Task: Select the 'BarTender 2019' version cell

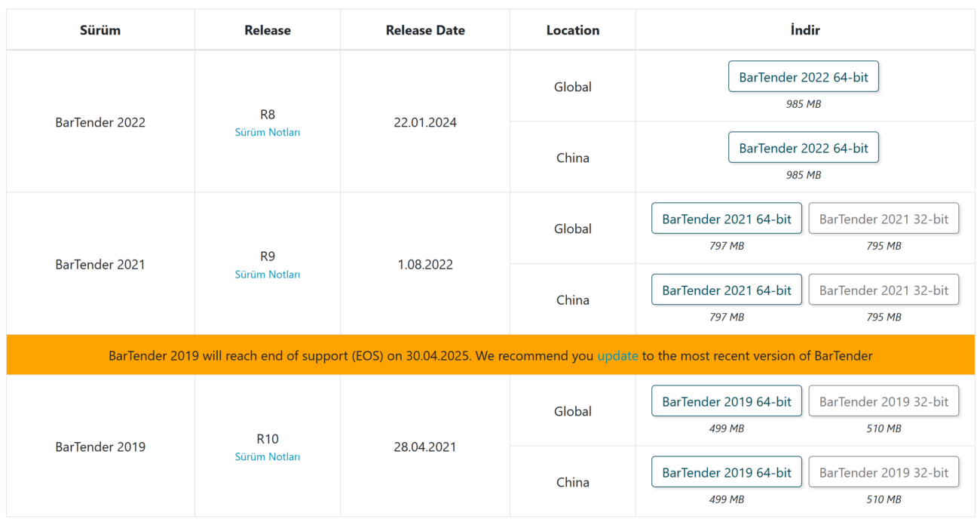Action: tap(100, 447)
